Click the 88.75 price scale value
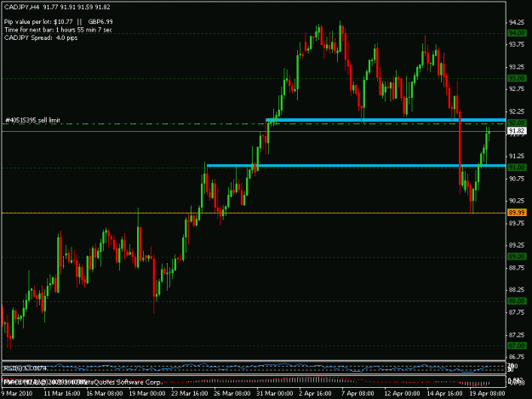Screen dimensions: 532x399 tap(517, 268)
